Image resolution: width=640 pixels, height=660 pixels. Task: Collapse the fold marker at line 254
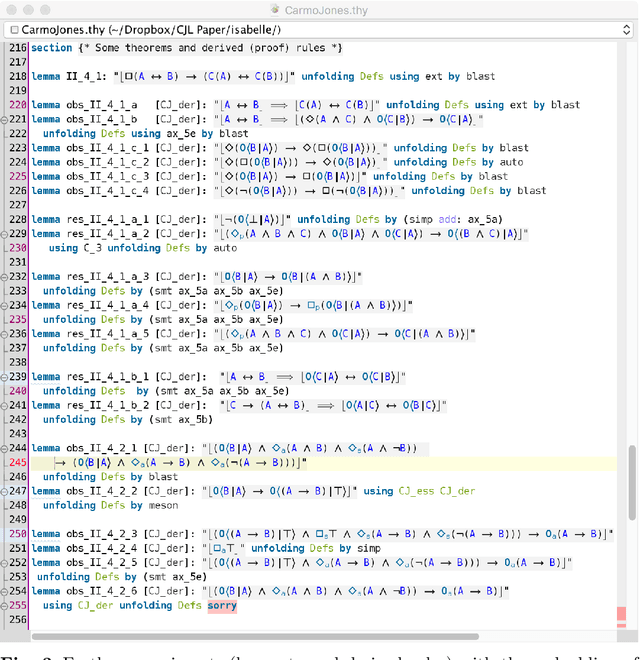[4, 592]
